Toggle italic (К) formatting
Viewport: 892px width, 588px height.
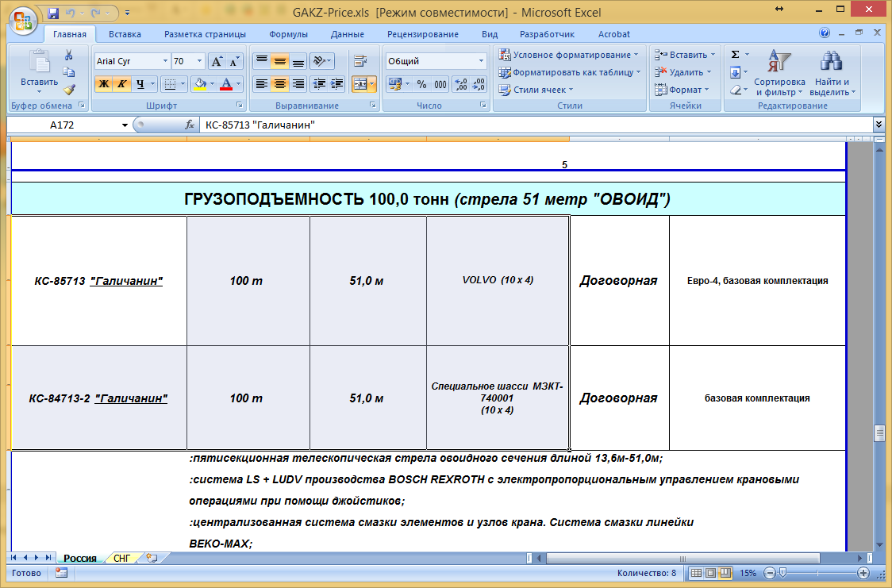[121, 84]
